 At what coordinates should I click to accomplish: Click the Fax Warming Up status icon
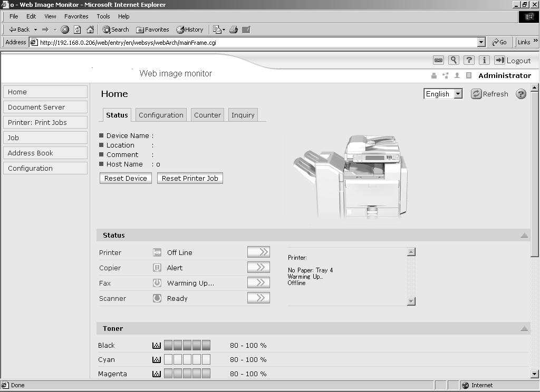157,283
